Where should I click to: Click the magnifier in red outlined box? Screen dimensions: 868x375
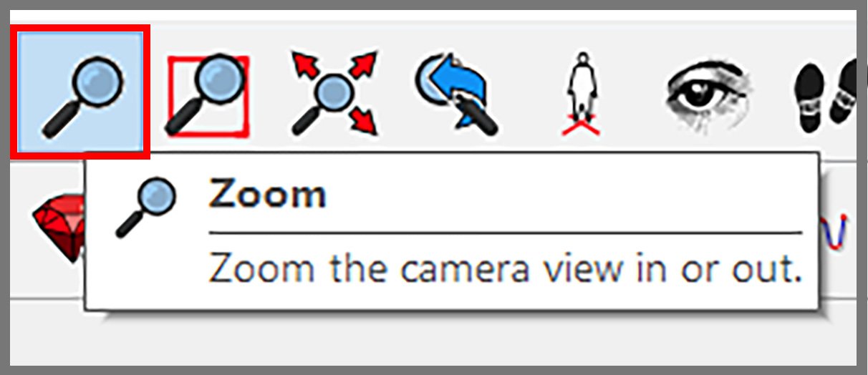pos(80,92)
